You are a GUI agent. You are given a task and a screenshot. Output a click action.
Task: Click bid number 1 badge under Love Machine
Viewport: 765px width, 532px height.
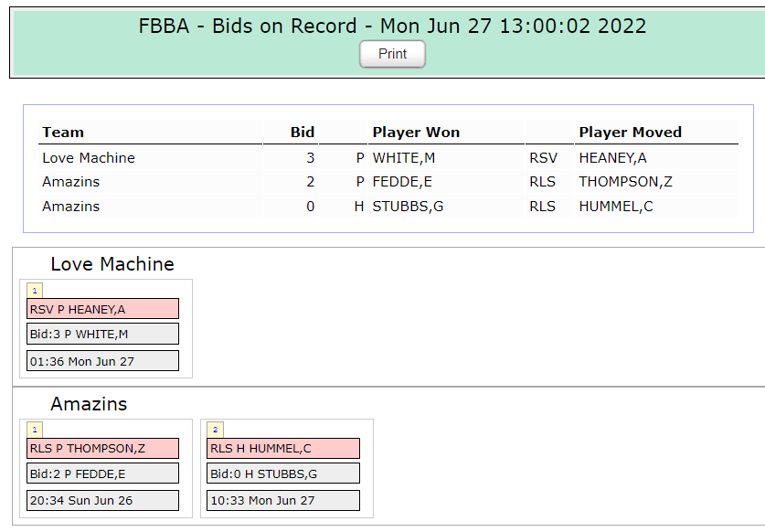coord(35,291)
